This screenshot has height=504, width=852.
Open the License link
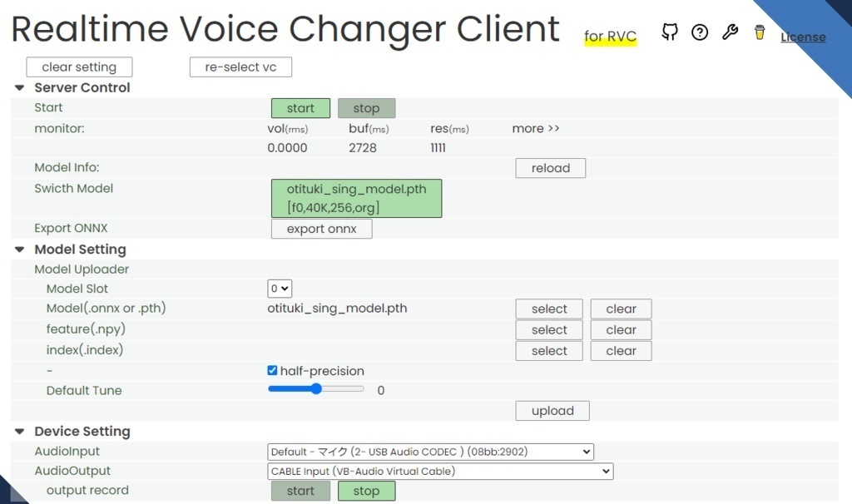803,37
